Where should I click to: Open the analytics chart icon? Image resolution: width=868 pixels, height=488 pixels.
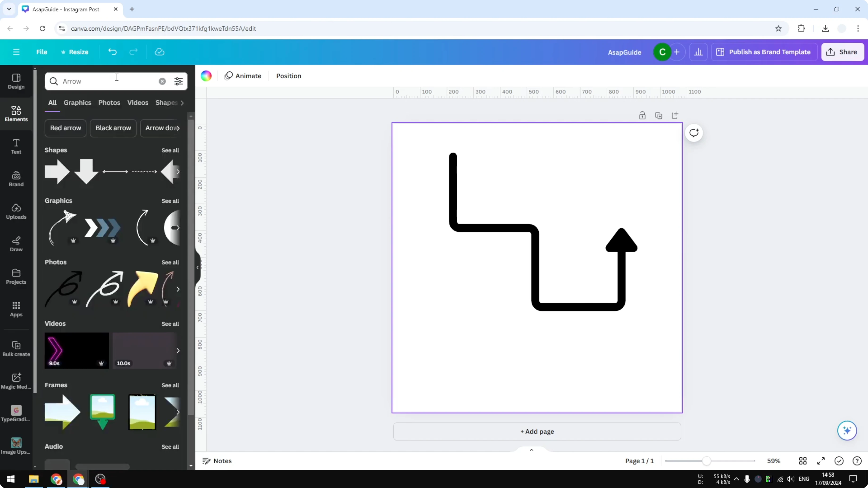point(698,52)
